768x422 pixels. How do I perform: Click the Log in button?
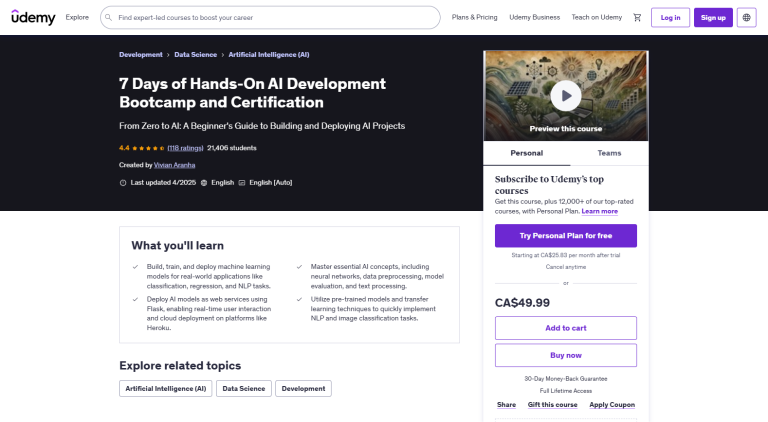point(670,18)
